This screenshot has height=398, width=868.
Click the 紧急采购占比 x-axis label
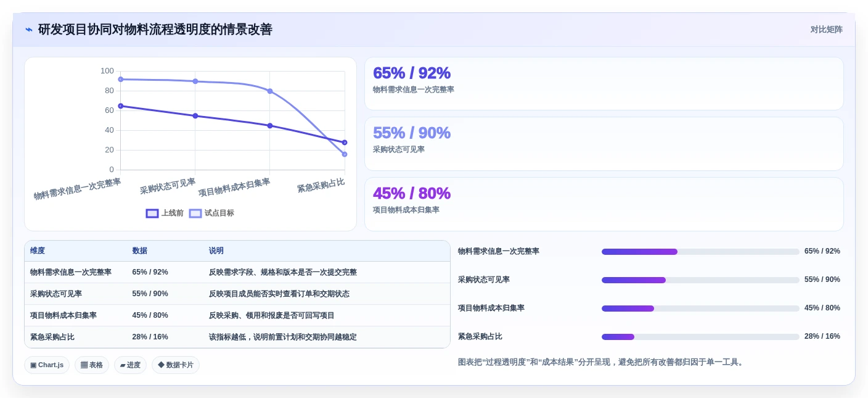pos(321,185)
